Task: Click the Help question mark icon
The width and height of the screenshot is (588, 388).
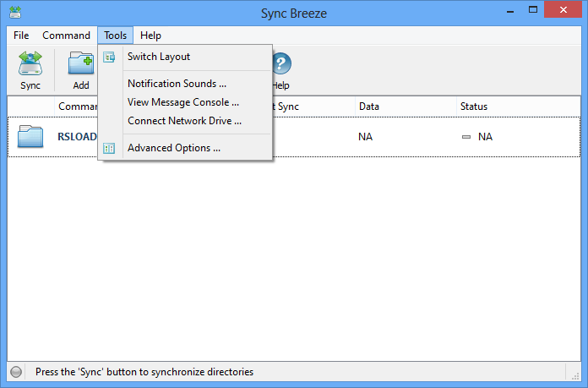Action: coord(280,63)
